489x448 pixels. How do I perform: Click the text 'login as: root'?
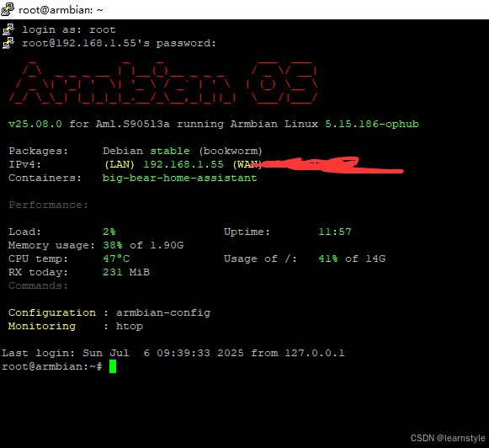69,30
